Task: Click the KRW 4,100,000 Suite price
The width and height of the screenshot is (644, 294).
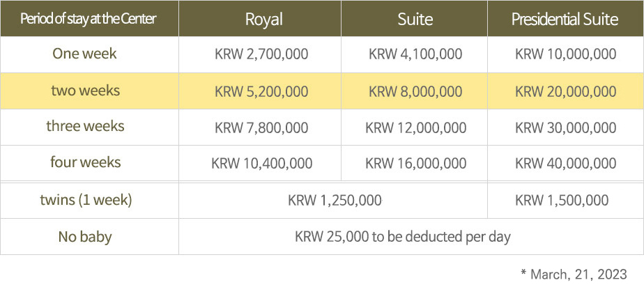Action: (415, 54)
